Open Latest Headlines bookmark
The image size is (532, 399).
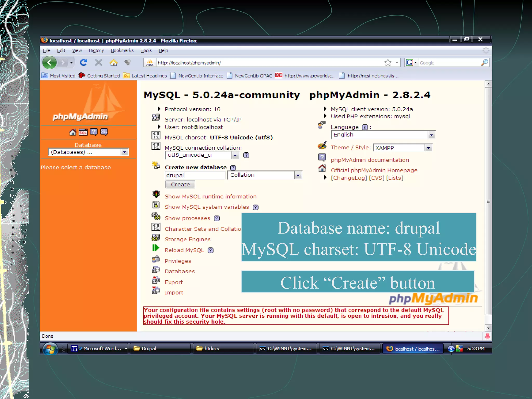pos(145,76)
